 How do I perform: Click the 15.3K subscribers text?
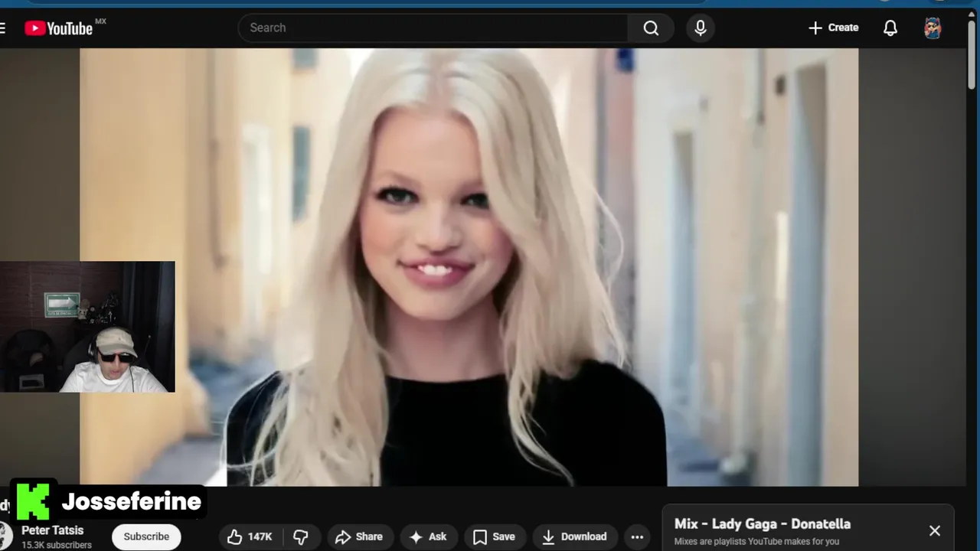click(57, 545)
